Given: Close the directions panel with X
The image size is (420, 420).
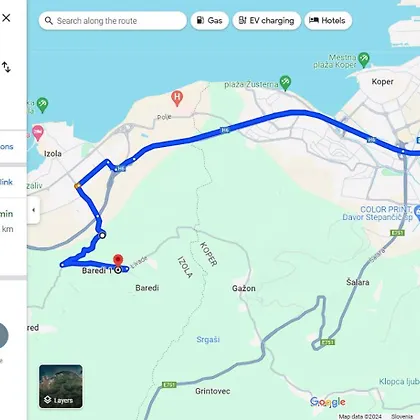Looking at the screenshot, I should (6, 18).
